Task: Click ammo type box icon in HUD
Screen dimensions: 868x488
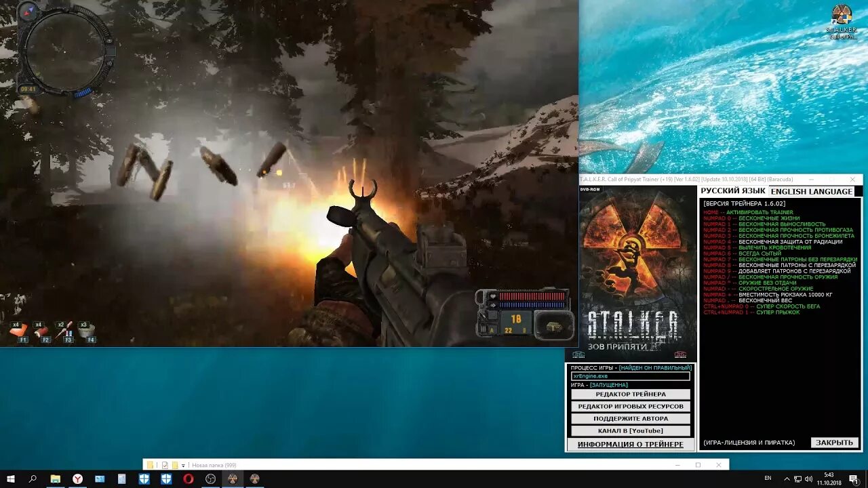Action: point(553,325)
